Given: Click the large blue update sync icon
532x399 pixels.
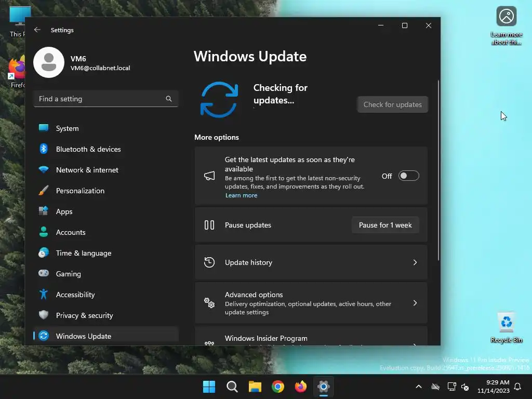Looking at the screenshot, I should click(x=219, y=100).
